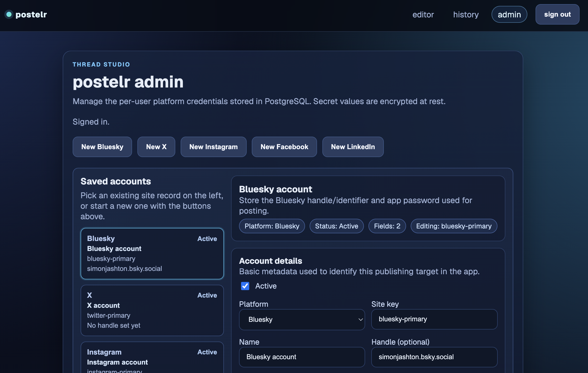The height and width of the screenshot is (373, 588).
Task: Click the 'Status: Active' pill
Action: (336, 226)
